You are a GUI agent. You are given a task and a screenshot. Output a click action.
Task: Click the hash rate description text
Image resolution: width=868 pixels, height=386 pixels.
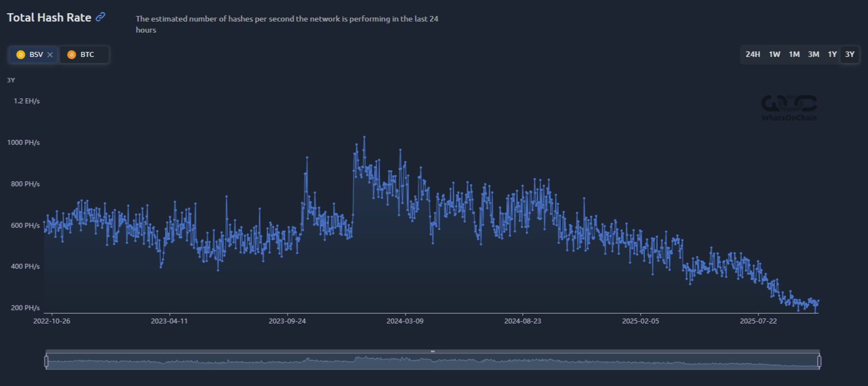pos(287,24)
